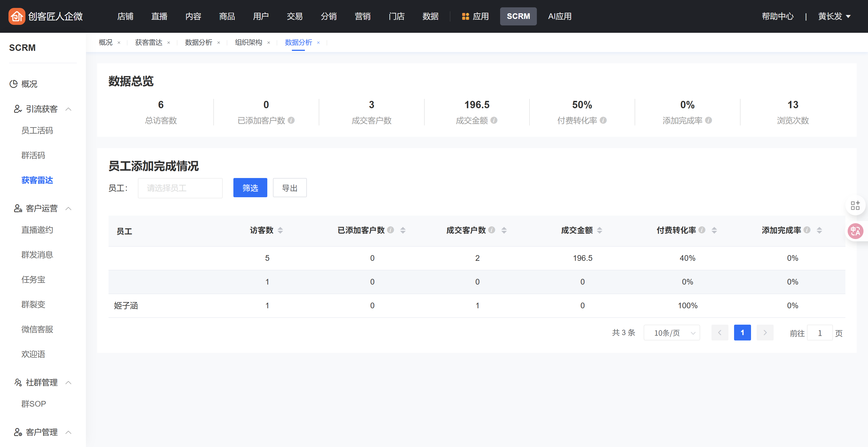Click info icon in 添加完成率 table header
The height and width of the screenshot is (447, 868).
tap(807, 230)
